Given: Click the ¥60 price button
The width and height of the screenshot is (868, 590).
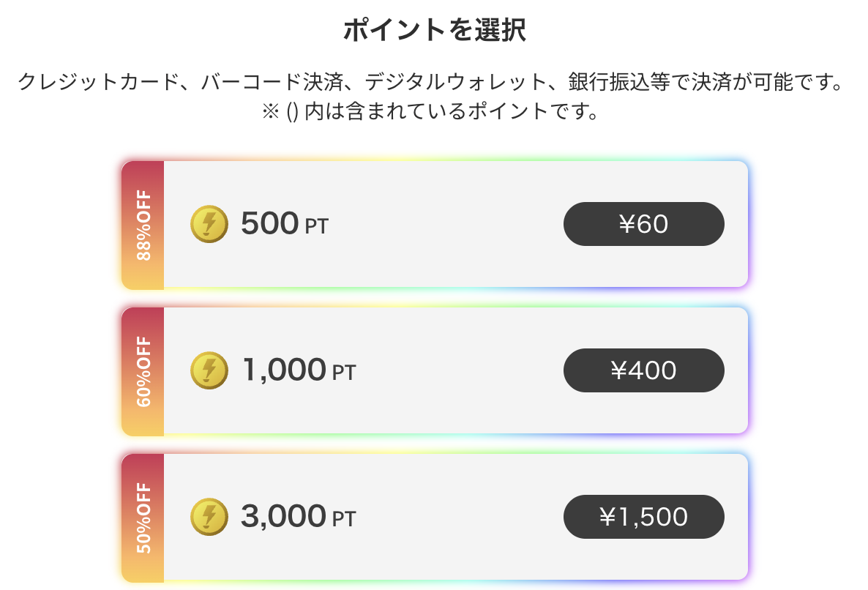Looking at the screenshot, I should click(643, 224).
